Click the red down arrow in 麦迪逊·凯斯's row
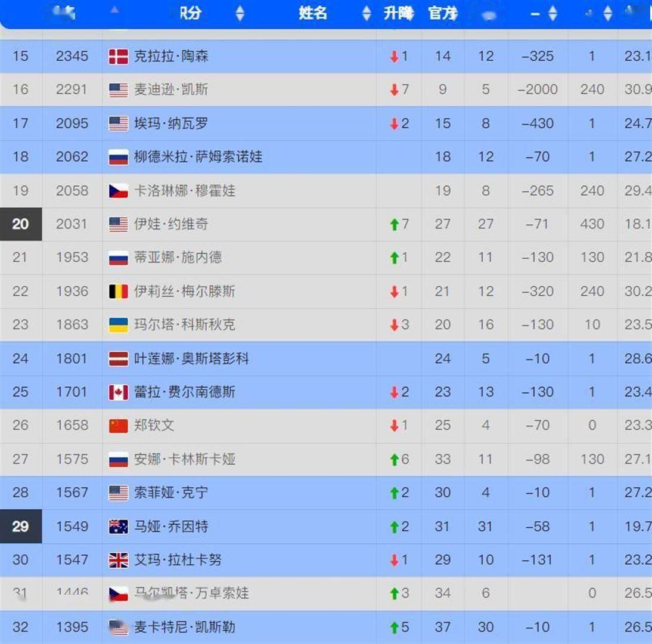 (x=393, y=90)
